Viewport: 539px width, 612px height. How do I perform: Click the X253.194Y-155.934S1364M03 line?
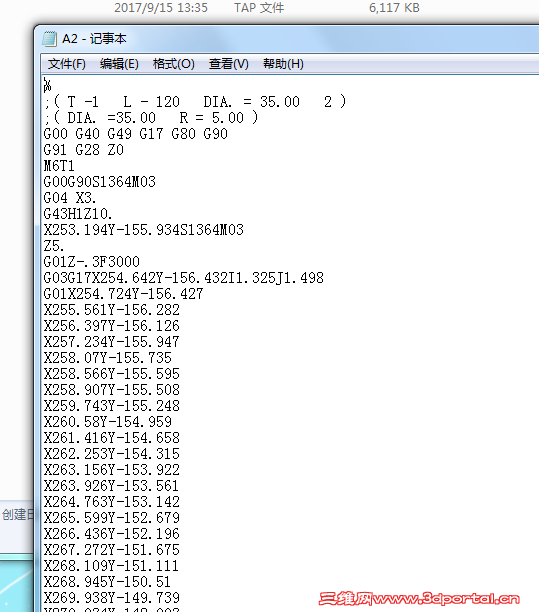pyautogui.click(x=144, y=230)
